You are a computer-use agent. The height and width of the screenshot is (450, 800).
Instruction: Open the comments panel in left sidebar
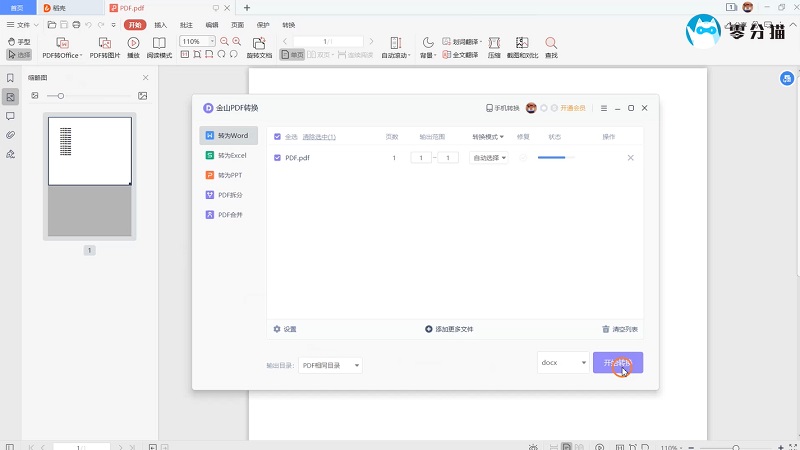[10, 116]
